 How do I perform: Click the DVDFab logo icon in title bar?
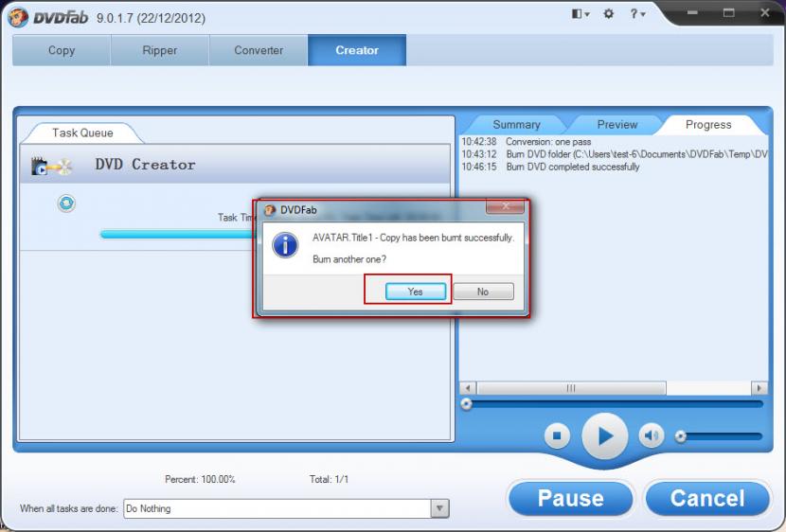point(19,18)
